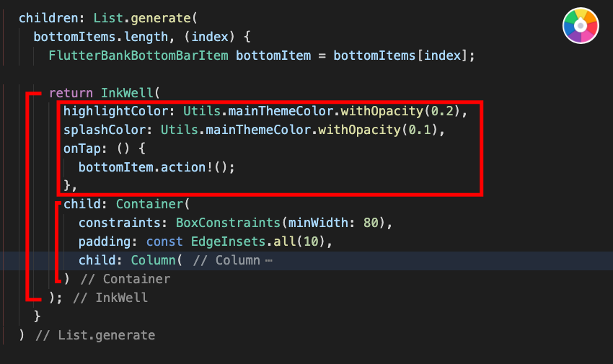The height and width of the screenshot is (364, 613).
Task: Select the InkWell class name after return
Action: [x=127, y=93]
